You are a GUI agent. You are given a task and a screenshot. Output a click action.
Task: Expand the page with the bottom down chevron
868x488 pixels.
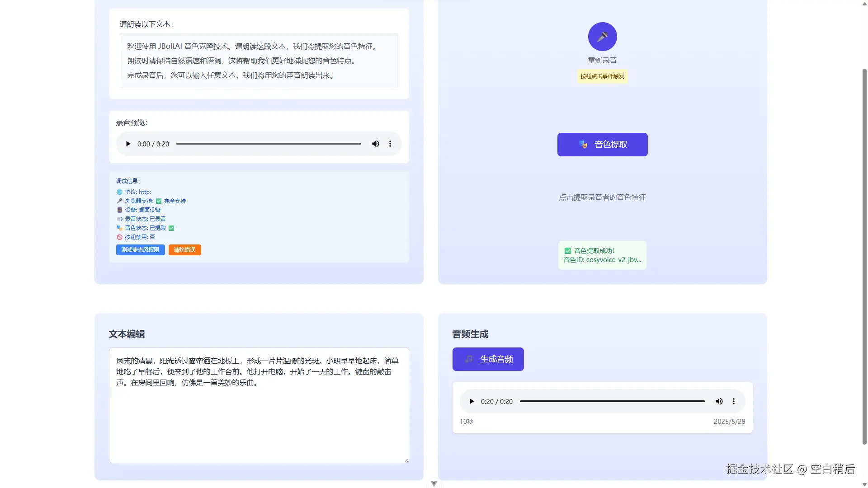pos(434,483)
